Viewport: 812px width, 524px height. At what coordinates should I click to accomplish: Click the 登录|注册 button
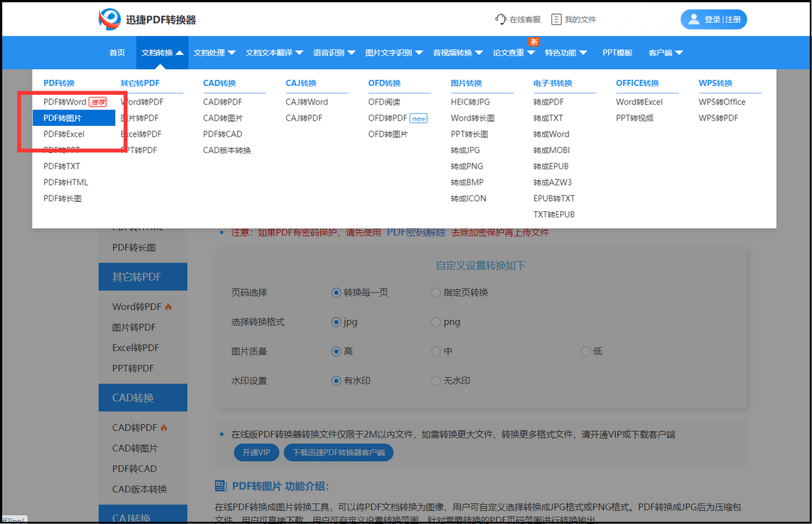[714, 20]
